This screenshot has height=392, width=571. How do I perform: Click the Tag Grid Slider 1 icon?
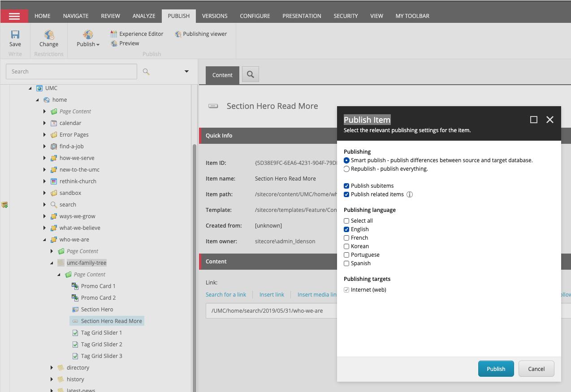coord(75,333)
